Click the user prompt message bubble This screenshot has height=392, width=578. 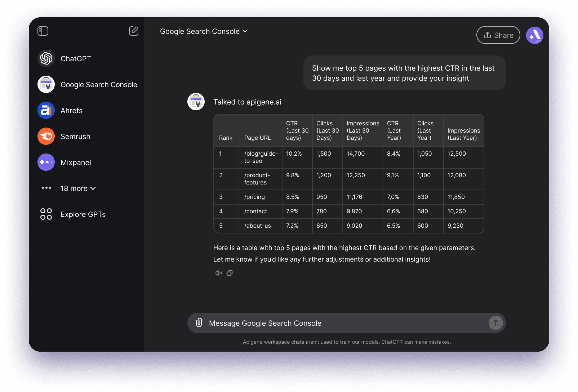[x=404, y=73]
